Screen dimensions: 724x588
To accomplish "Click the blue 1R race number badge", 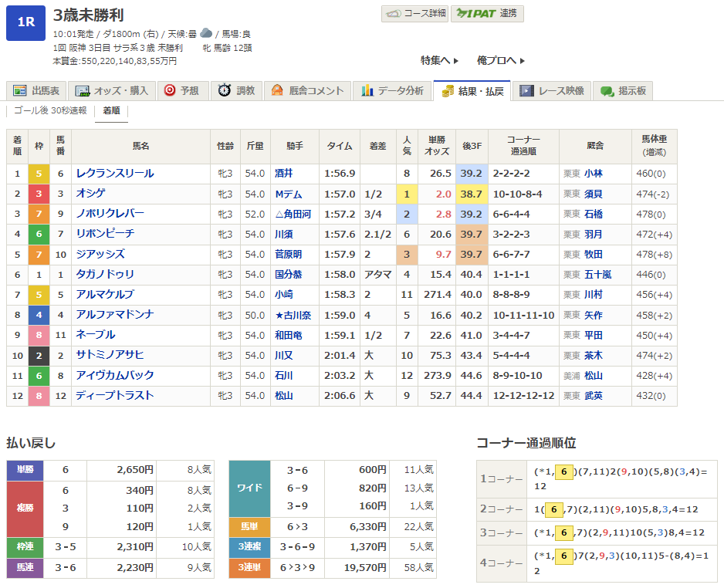I will (26, 22).
